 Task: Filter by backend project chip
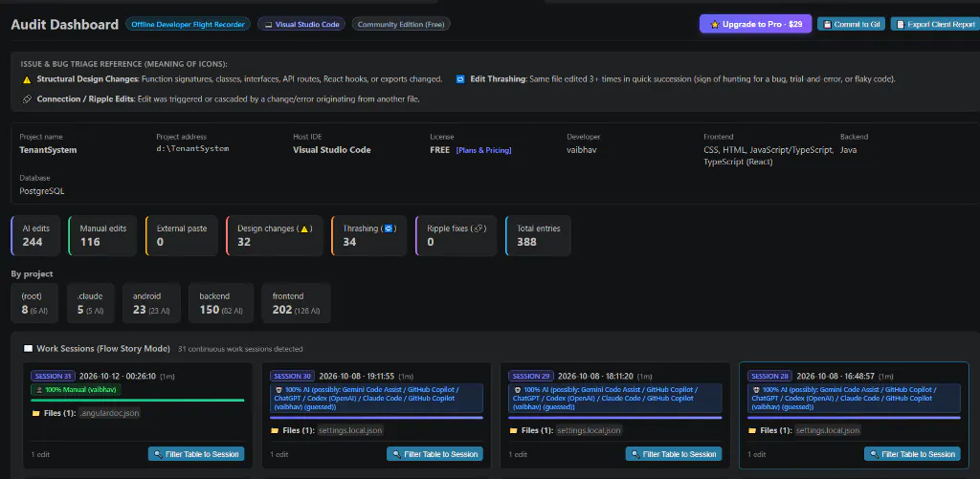click(221, 303)
